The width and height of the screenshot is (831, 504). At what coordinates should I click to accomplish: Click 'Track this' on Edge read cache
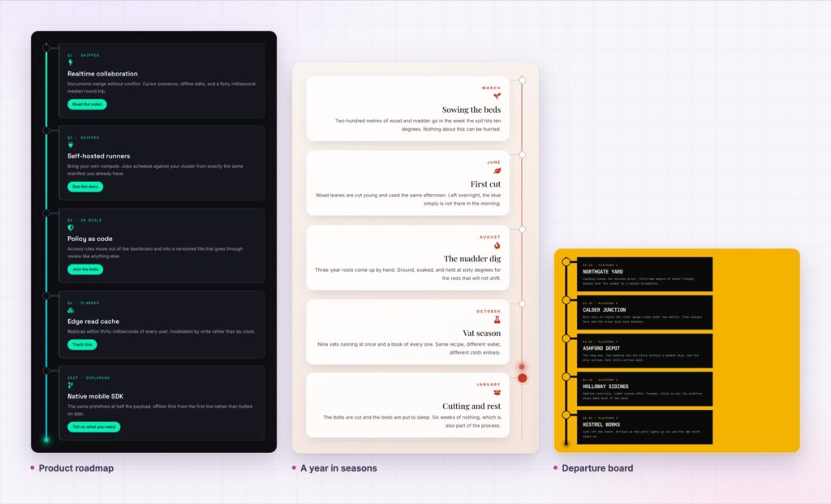point(82,344)
